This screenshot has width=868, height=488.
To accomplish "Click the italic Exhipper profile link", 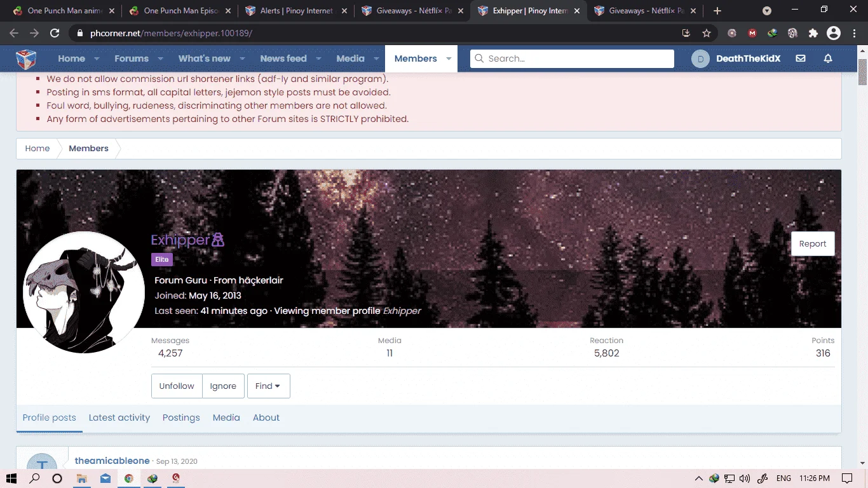I will pyautogui.click(x=402, y=311).
